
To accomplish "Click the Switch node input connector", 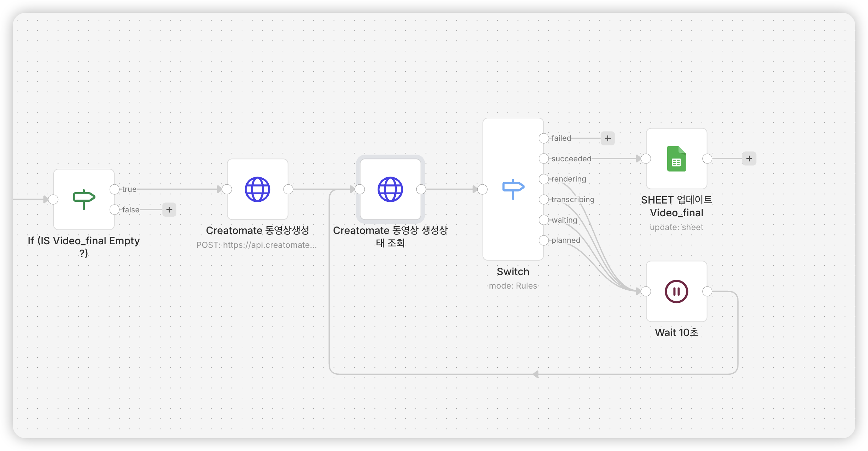I will (482, 189).
